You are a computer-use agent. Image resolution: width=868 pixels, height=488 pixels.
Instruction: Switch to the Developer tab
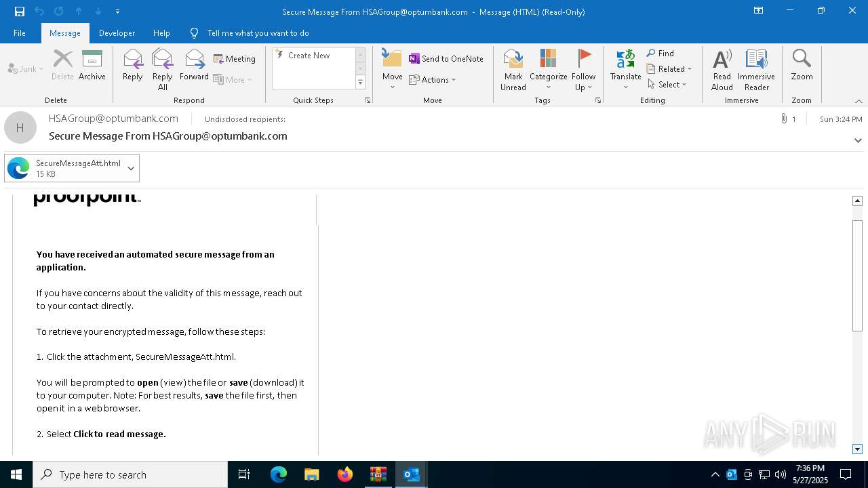point(117,33)
